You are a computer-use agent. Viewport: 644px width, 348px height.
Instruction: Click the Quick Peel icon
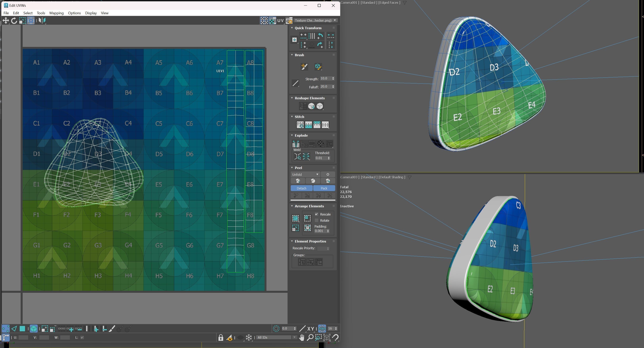click(298, 181)
